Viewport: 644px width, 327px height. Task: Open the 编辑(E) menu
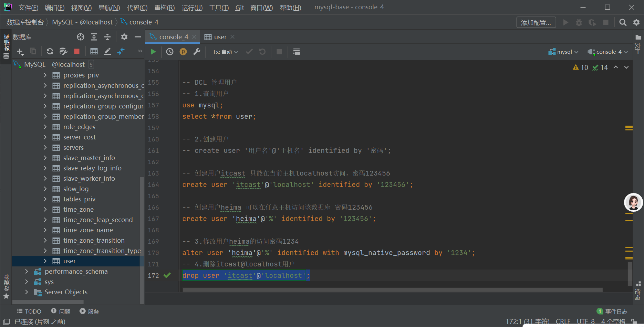pos(54,8)
